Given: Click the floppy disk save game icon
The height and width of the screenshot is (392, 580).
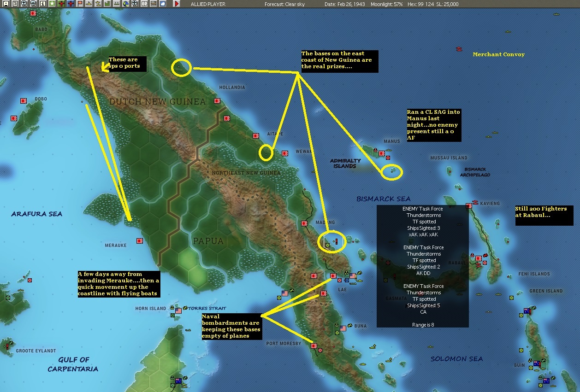Looking at the screenshot, I should tap(6, 4).
